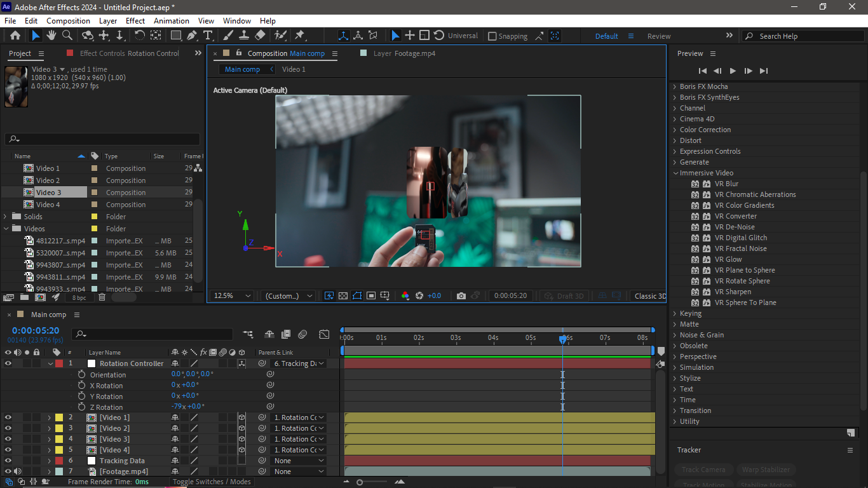Click the red label swatch of Rotation Controller
The height and width of the screenshot is (488, 868).
(x=59, y=363)
